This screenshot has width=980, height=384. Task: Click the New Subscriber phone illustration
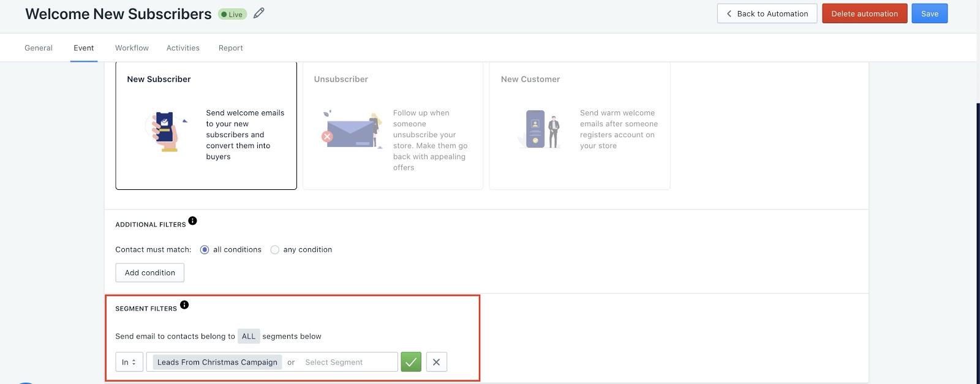[164, 131]
